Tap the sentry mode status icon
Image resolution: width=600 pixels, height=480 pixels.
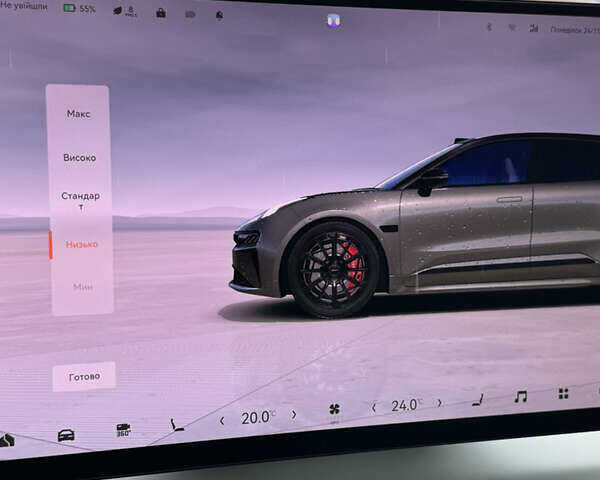point(219,15)
